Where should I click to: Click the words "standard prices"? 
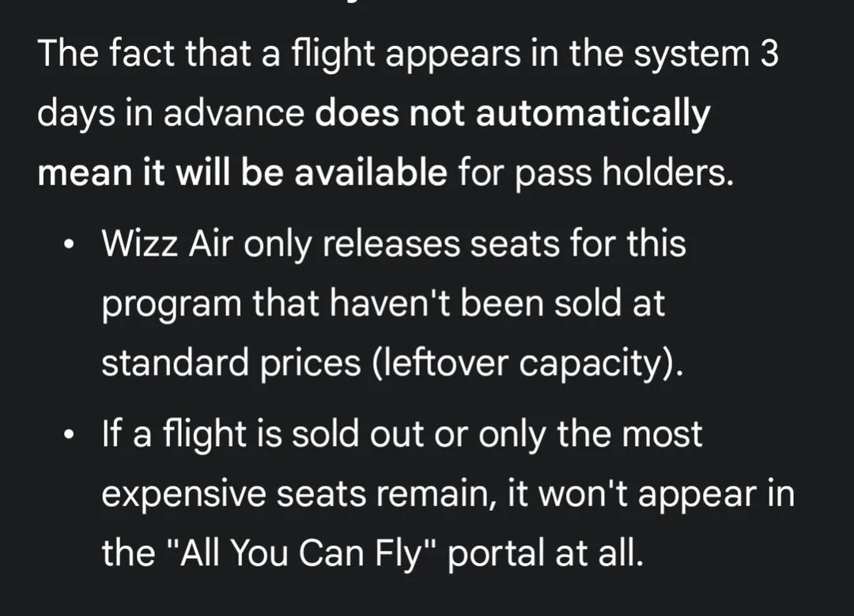pos(231,365)
